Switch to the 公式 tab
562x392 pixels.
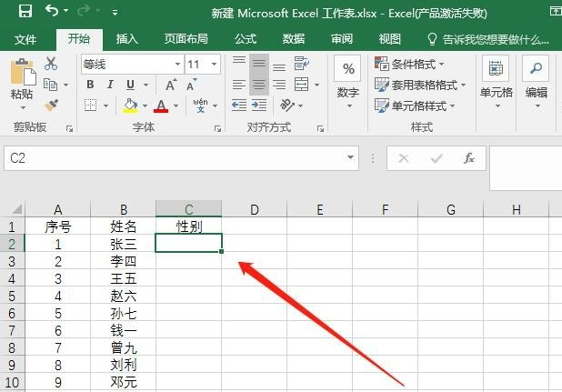point(246,39)
